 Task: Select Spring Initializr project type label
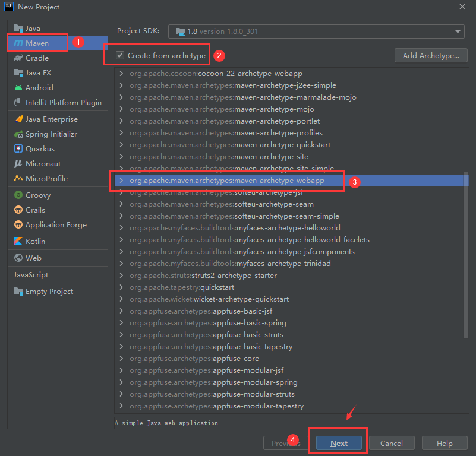pyautogui.click(x=51, y=134)
